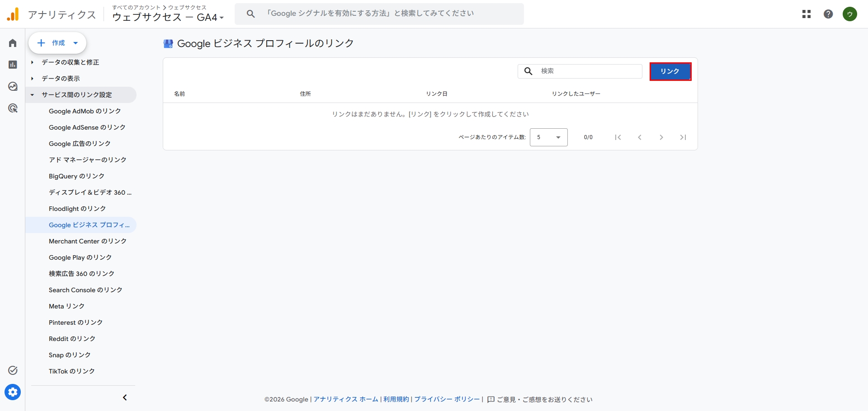Open the Advertising icon in left rail

click(x=13, y=108)
